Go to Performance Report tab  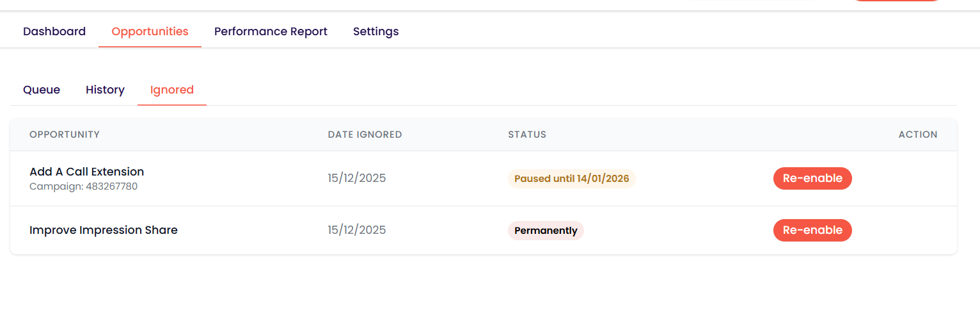[271, 31]
